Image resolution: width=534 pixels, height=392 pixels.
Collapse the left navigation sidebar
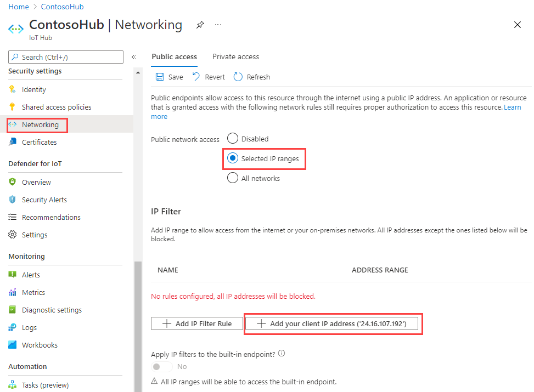click(133, 56)
